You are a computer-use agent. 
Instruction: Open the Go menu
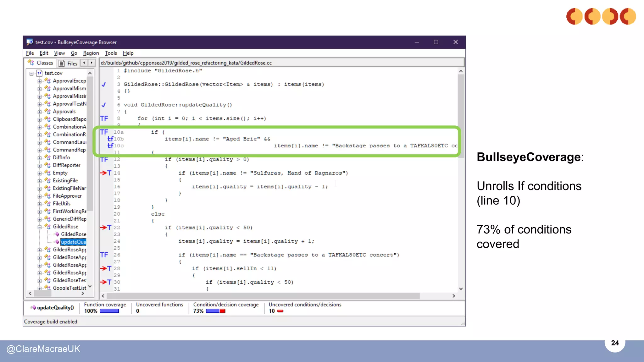(74, 53)
